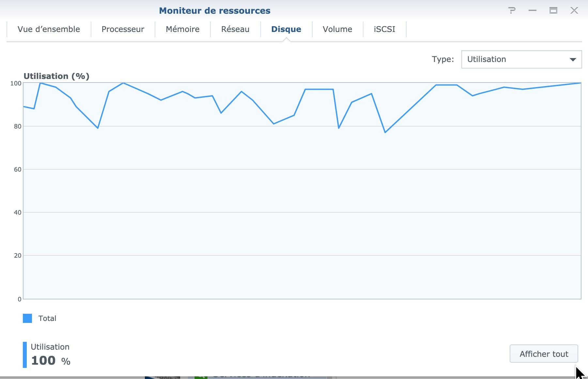Open the iSCSI tab
Screen dimensions: 588x379
point(384,29)
